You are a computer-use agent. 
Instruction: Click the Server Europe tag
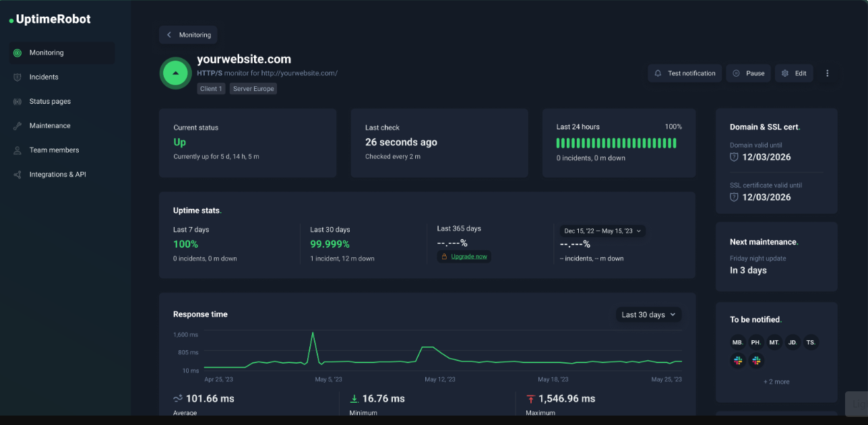(253, 89)
